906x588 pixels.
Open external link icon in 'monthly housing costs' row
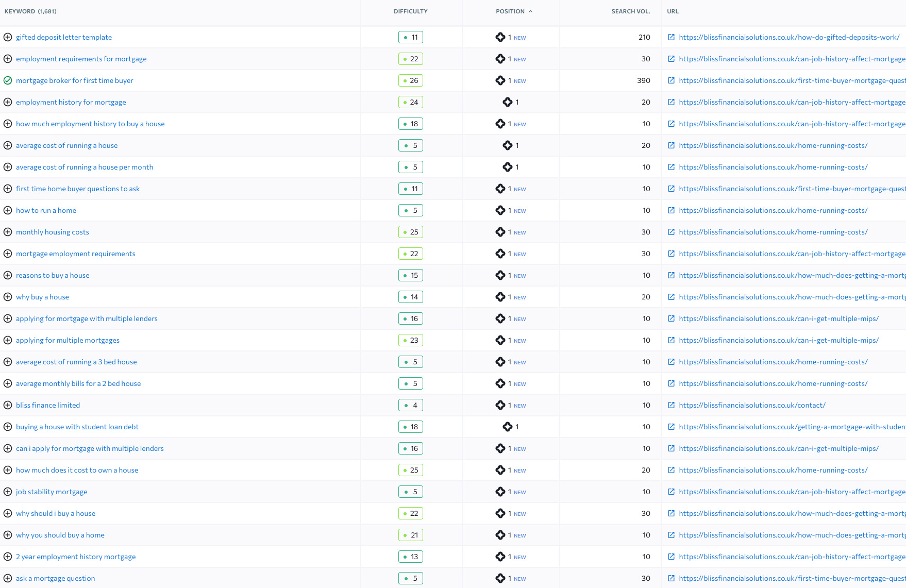(671, 232)
